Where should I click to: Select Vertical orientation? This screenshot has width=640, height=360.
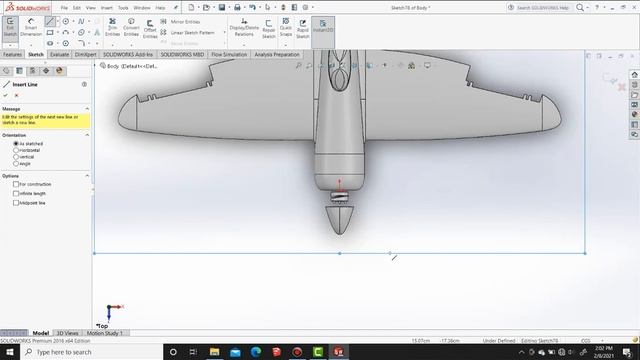click(16, 157)
